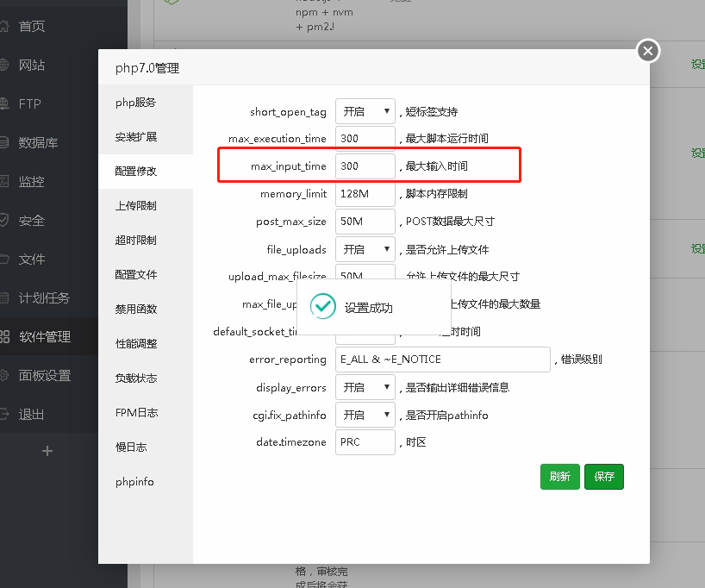Click post_max_size input field
This screenshot has width=705, height=588.
[365, 222]
